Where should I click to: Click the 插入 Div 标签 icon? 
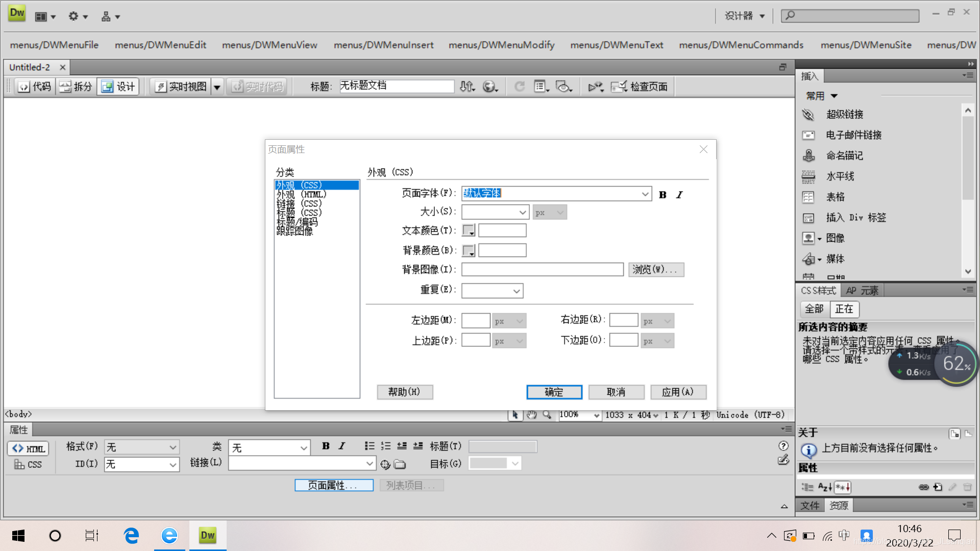pyautogui.click(x=808, y=217)
